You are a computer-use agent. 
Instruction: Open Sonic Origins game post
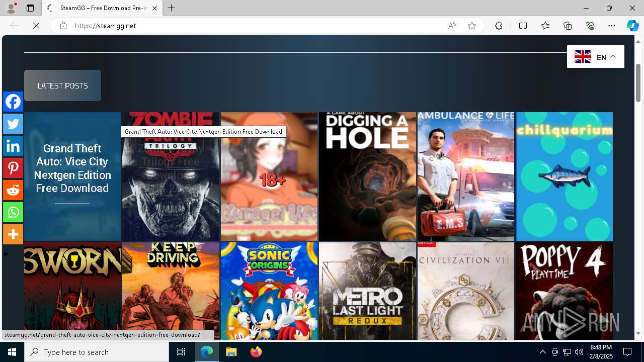[269, 291]
